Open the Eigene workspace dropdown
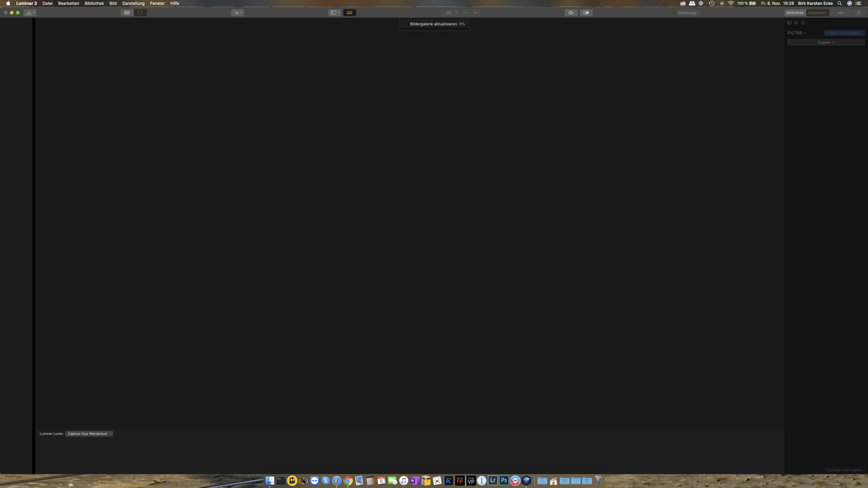This screenshot has height=488, width=868. (826, 42)
